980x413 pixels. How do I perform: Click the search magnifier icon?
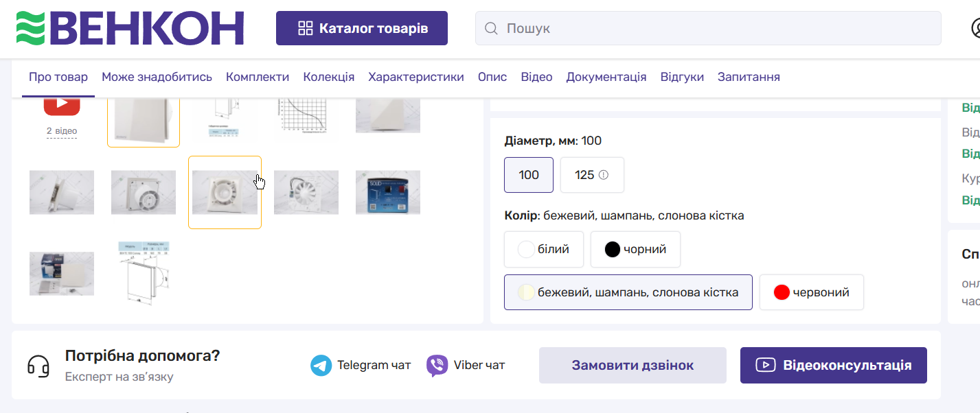click(x=491, y=29)
